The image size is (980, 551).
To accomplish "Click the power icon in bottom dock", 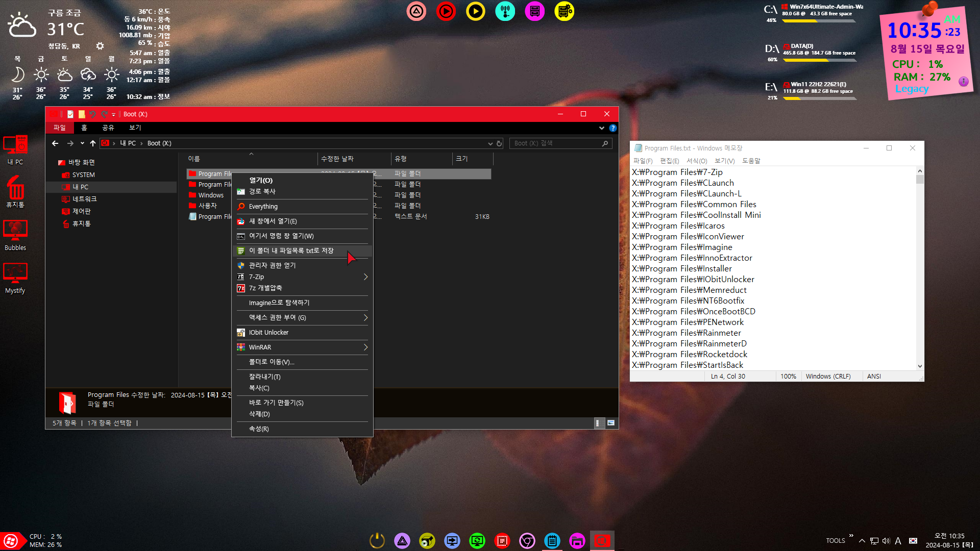I will click(x=377, y=540).
